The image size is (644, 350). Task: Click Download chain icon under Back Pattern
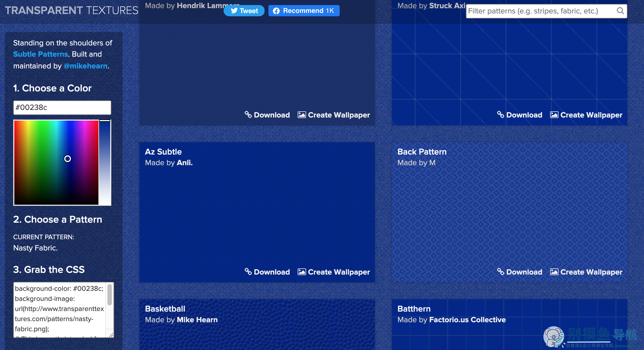(x=500, y=271)
